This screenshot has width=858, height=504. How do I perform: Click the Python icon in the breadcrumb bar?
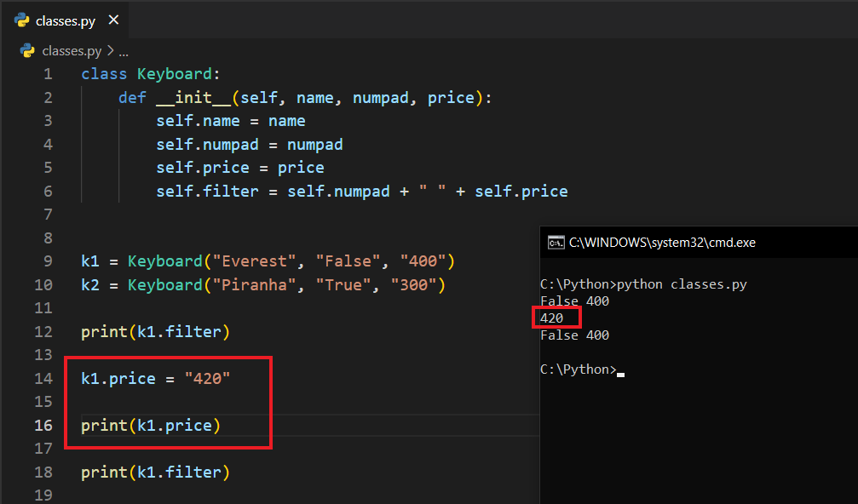(x=27, y=51)
